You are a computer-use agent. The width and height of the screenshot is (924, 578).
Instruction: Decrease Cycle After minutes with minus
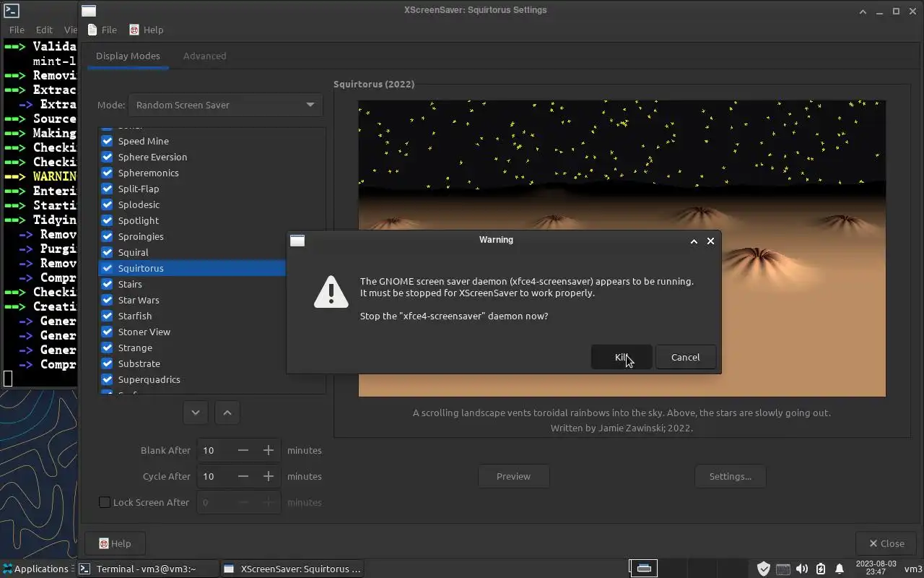pyautogui.click(x=243, y=476)
